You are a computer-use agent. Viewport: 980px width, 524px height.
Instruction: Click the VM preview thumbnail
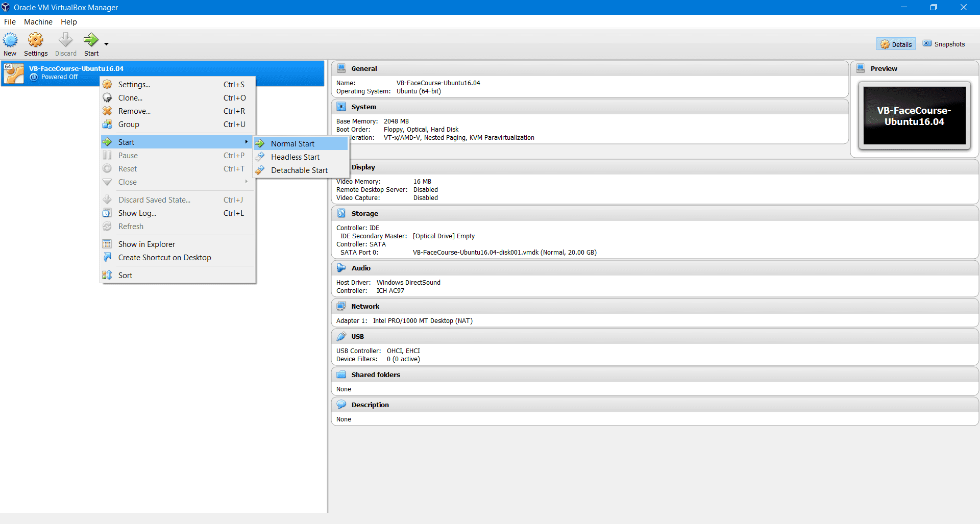(x=914, y=116)
